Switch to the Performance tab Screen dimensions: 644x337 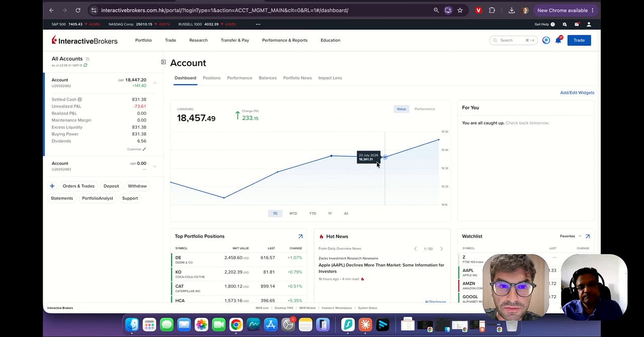coord(239,78)
